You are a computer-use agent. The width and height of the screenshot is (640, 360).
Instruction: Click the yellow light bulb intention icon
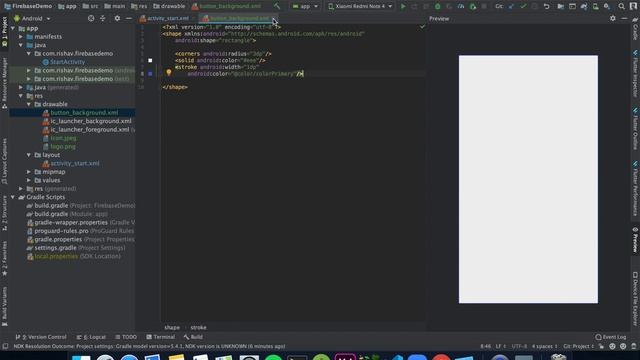point(169,73)
